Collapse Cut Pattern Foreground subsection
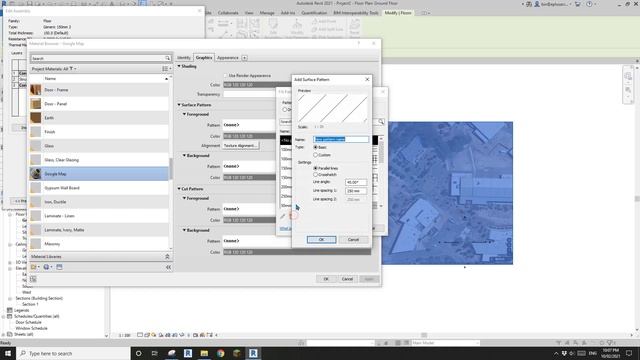Image resolution: width=640 pixels, height=360 pixels. [184, 198]
